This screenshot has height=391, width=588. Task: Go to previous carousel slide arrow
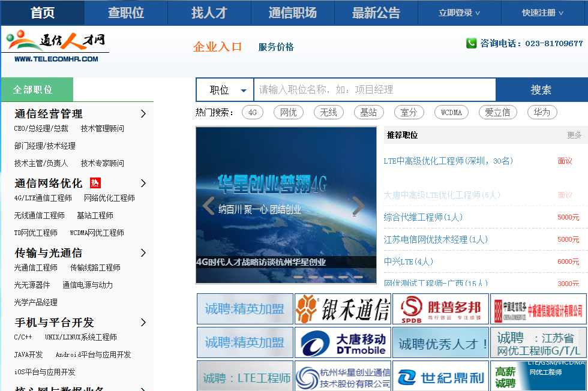click(x=209, y=206)
